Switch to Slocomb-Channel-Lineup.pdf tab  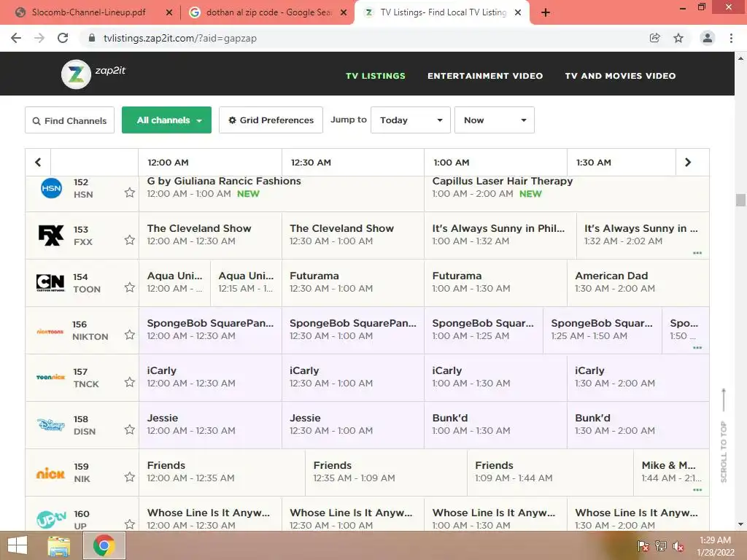pyautogui.click(x=88, y=12)
